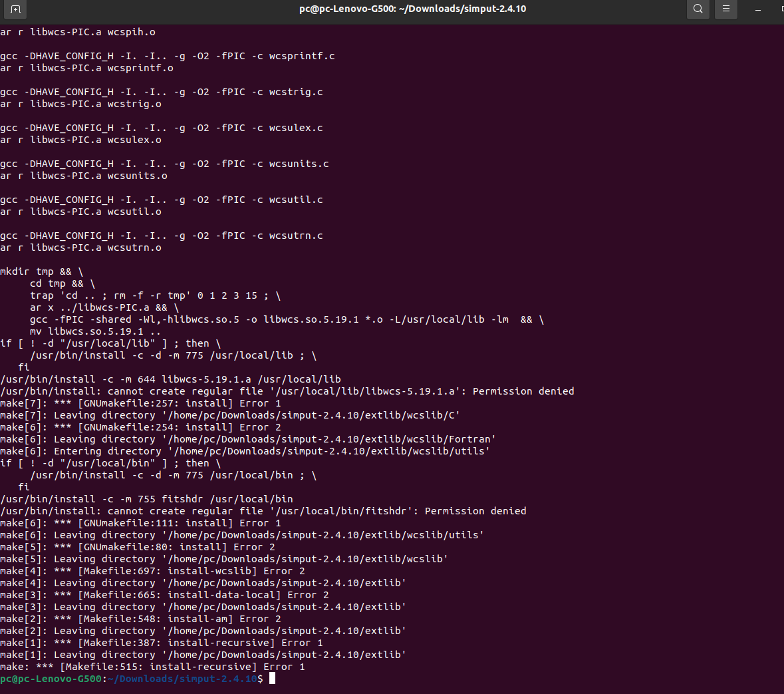Viewport: 784px width, 694px height.
Task: Click the fitshdr Permission denied error
Action: coord(263,512)
